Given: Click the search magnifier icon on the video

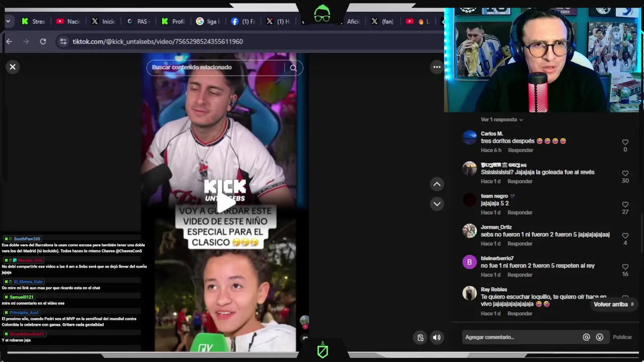Looking at the screenshot, I should (293, 67).
